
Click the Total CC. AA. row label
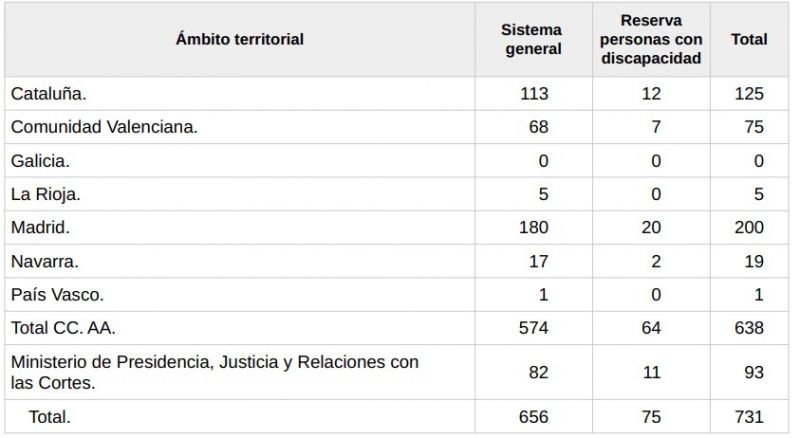pyautogui.click(x=63, y=328)
